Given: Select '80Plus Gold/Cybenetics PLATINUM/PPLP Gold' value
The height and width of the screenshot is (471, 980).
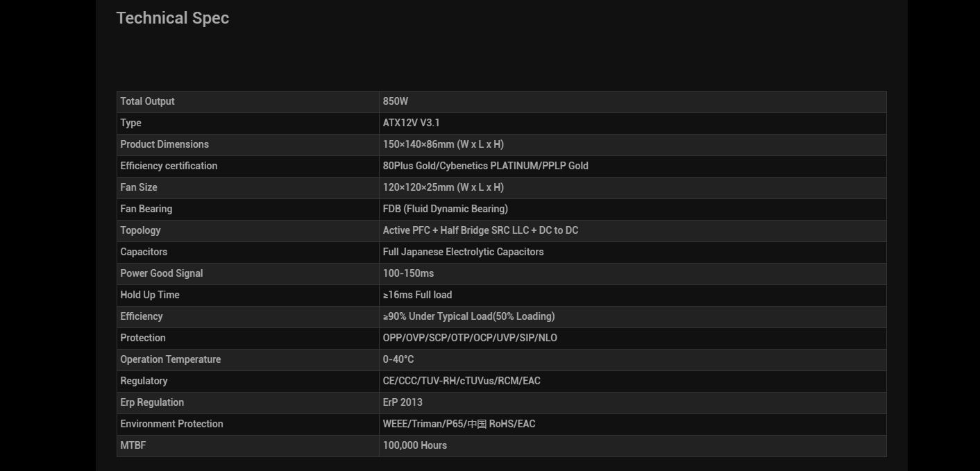Looking at the screenshot, I should [x=486, y=166].
